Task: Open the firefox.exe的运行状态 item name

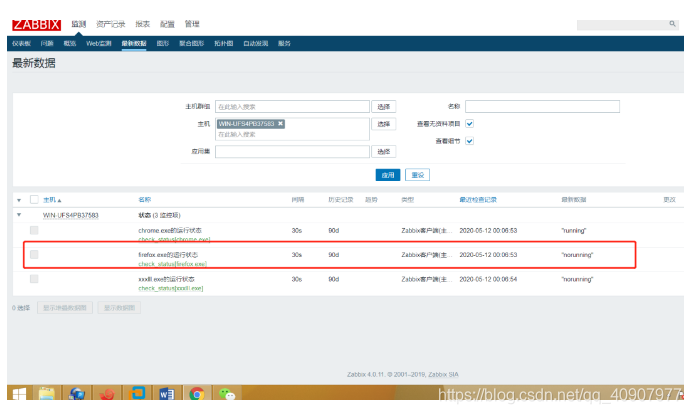Action: (x=168, y=255)
